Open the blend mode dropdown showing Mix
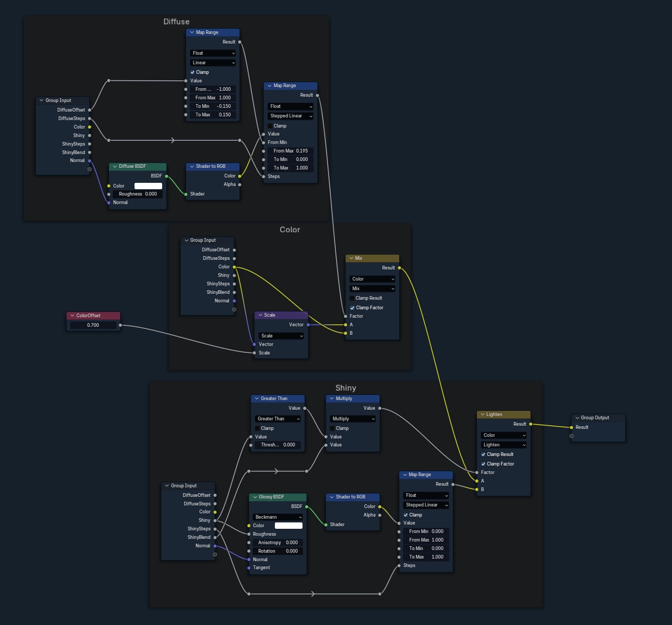 point(372,288)
